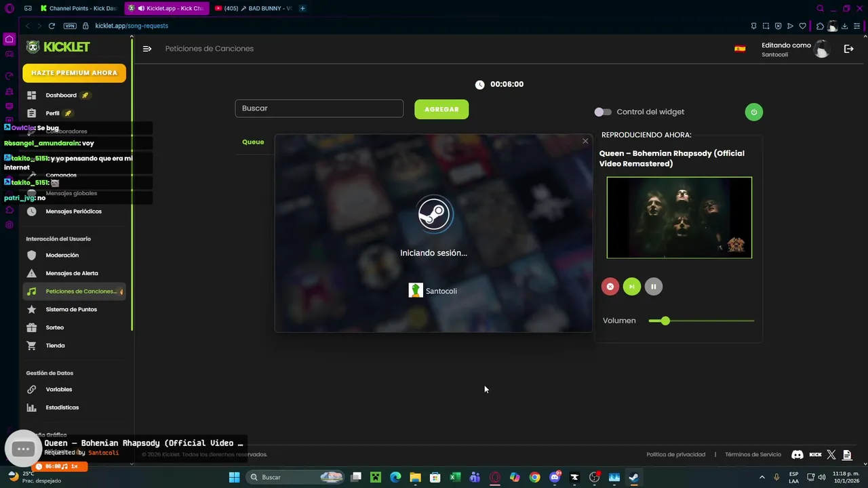Open the X (Twitter) footer icon
This screenshot has height=488, width=868.
(831, 455)
